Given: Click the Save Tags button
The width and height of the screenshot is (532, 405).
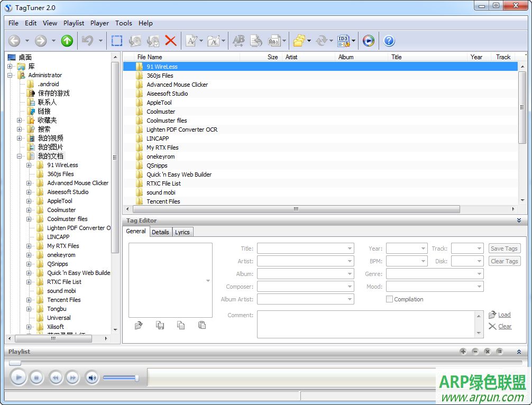Looking at the screenshot, I should (503, 248).
